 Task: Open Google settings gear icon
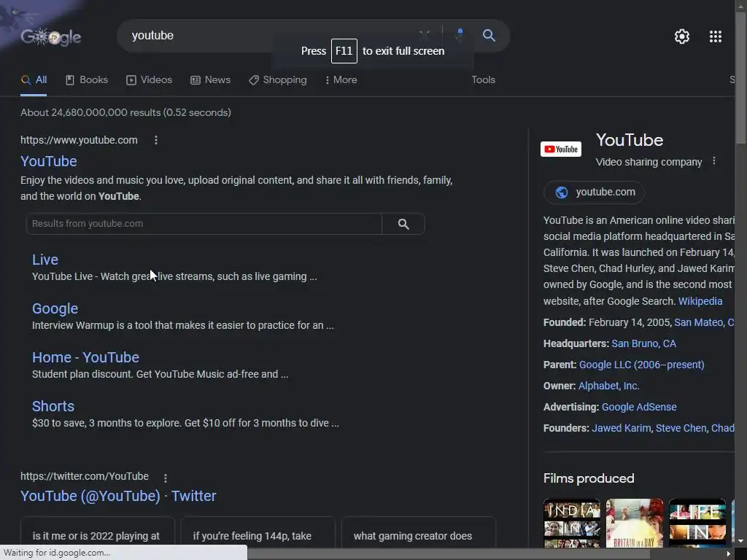click(x=682, y=36)
